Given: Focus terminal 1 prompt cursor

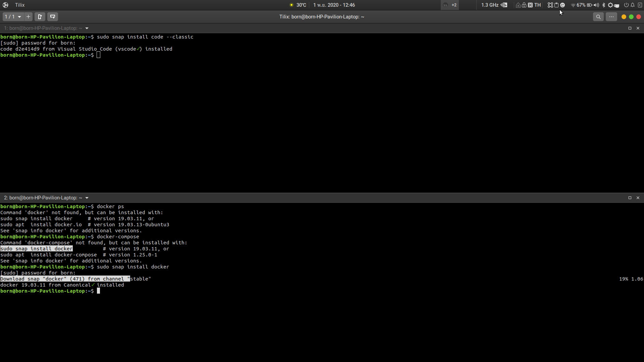Looking at the screenshot, I should (x=98, y=55).
